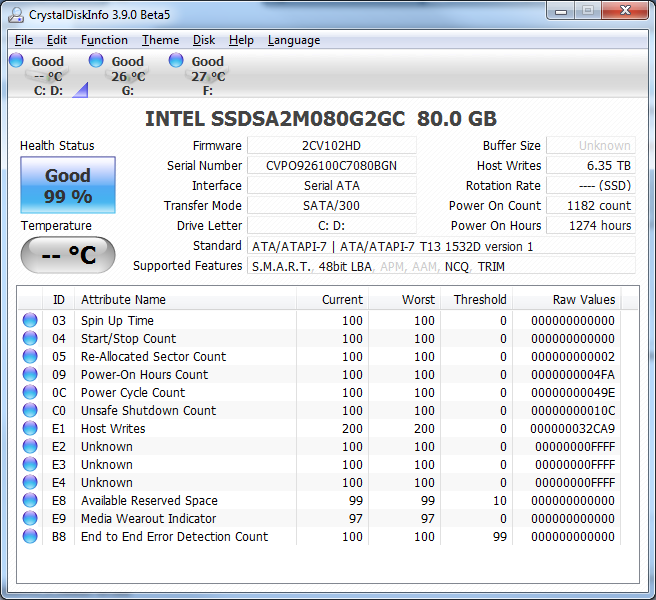656x600 pixels.
Task: Switch to drive F: at 27 °C
Action: click(208, 76)
